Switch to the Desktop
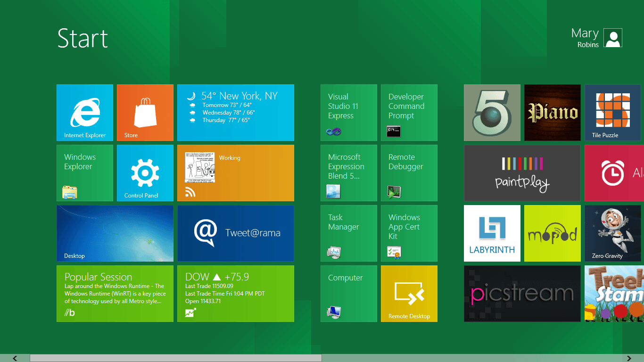 point(115,233)
